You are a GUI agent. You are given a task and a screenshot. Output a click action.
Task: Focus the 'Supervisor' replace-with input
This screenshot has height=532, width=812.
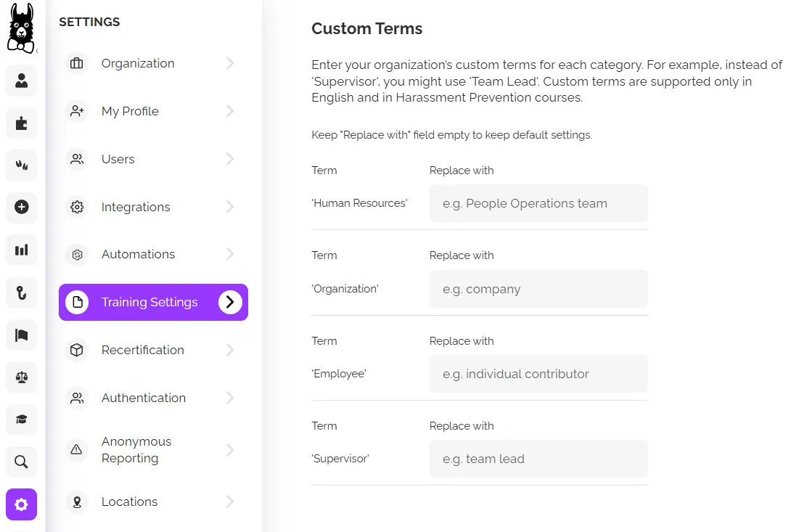click(x=538, y=459)
